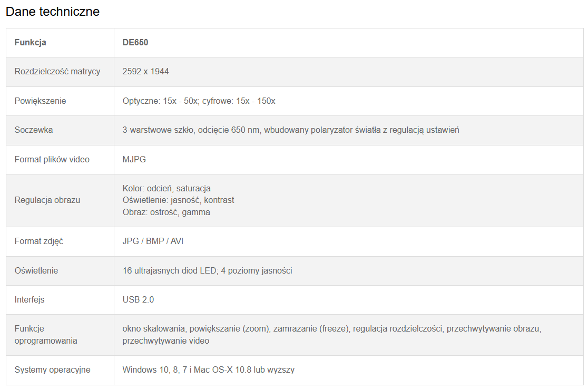Select the "Rozdzielczość matrycy" row label

point(57,72)
